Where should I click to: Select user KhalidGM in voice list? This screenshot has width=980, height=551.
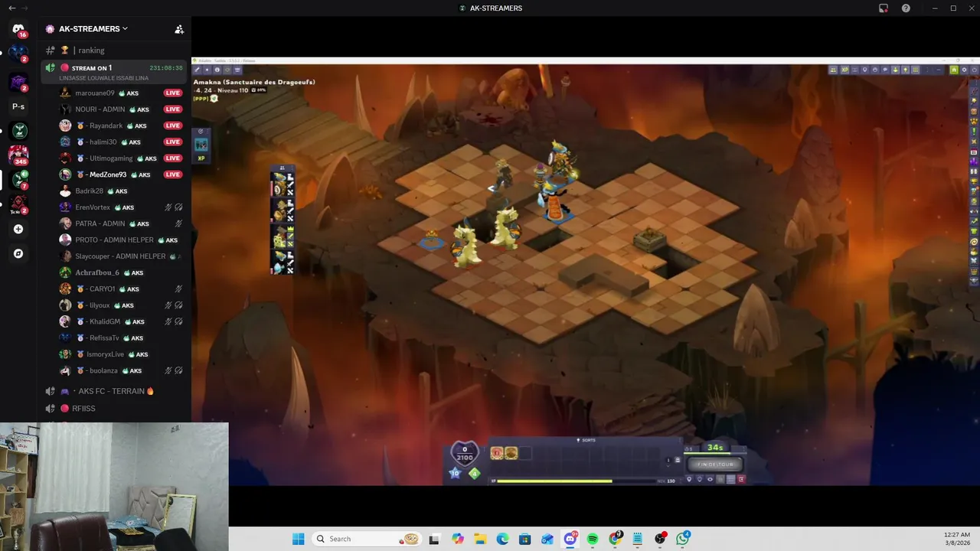[x=122, y=321]
